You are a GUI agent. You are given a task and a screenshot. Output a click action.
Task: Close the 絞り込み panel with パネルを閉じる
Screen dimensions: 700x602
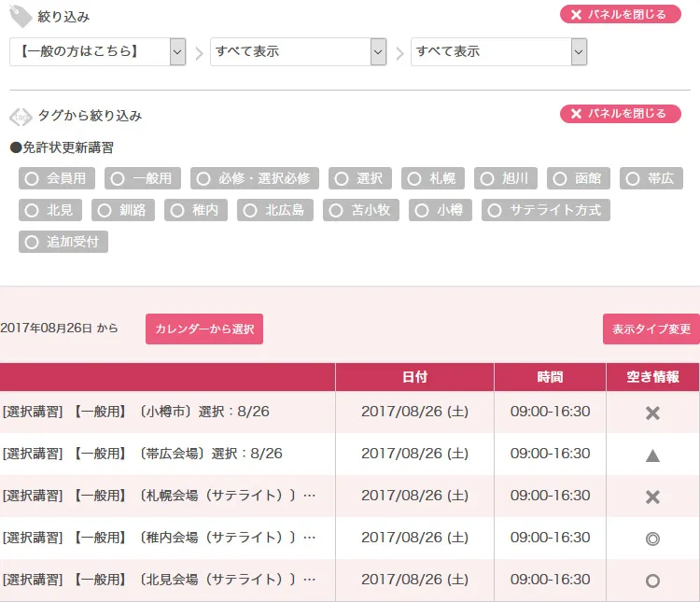(620, 14)
